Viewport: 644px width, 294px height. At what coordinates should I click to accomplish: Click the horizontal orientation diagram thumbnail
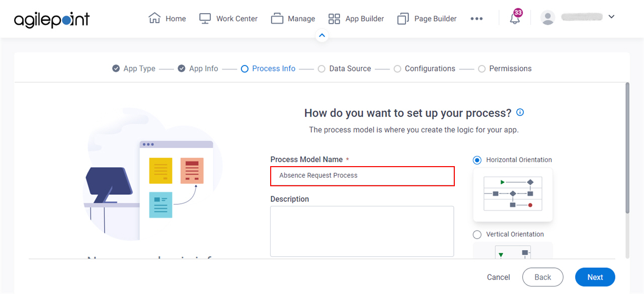coord(513,194)
